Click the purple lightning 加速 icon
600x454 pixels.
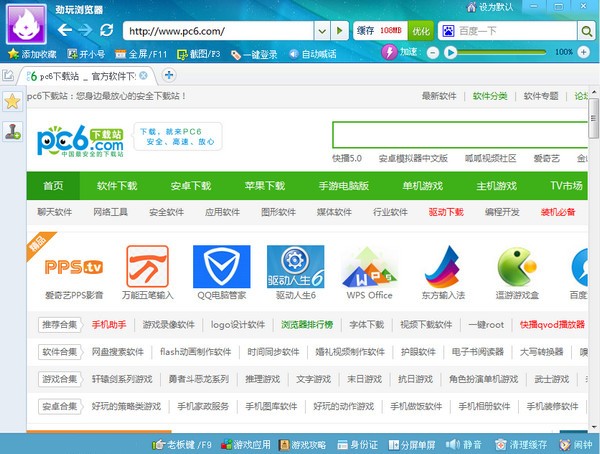389,52
